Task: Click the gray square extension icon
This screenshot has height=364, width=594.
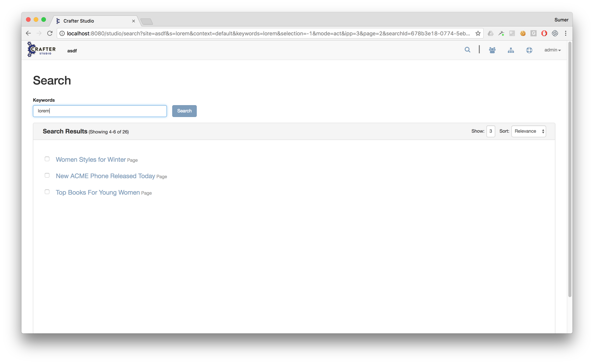Action: [512, 33]
